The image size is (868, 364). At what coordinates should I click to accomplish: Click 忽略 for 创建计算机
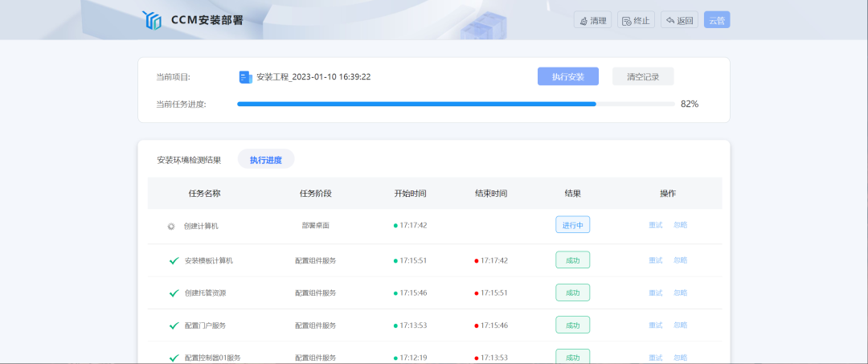tap(681, 225)
